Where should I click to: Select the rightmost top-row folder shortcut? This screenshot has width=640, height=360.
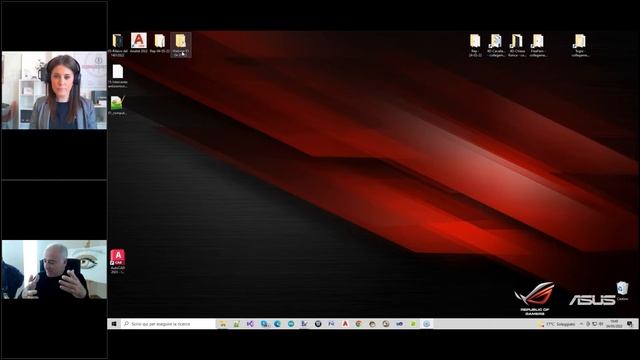(580, 45)
